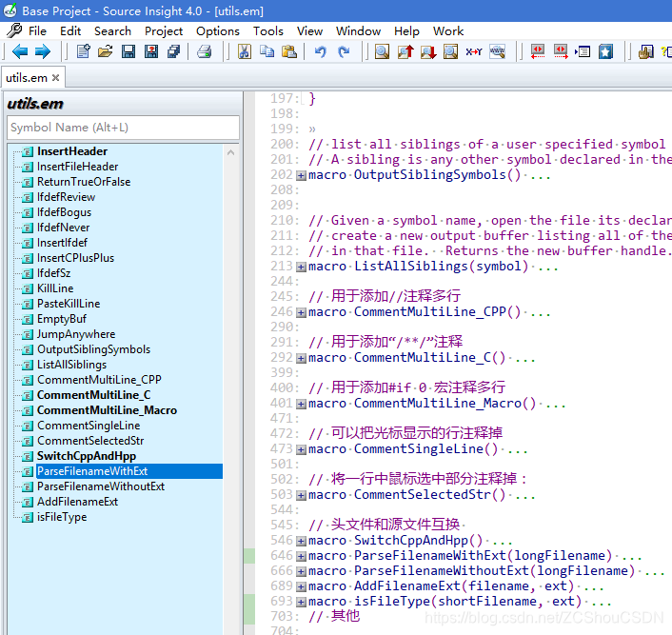Click the Open file folder icon
The image size is (672, 635).
106,51
